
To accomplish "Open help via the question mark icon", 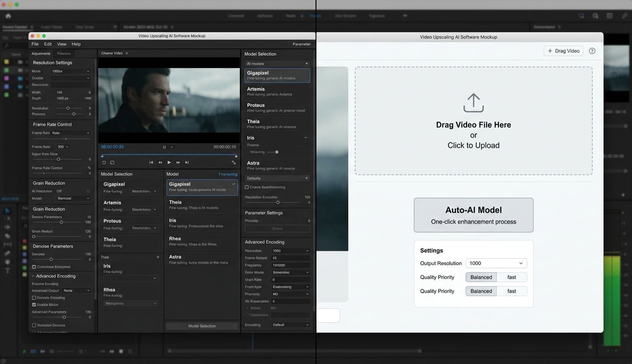I will coord(592,51).
